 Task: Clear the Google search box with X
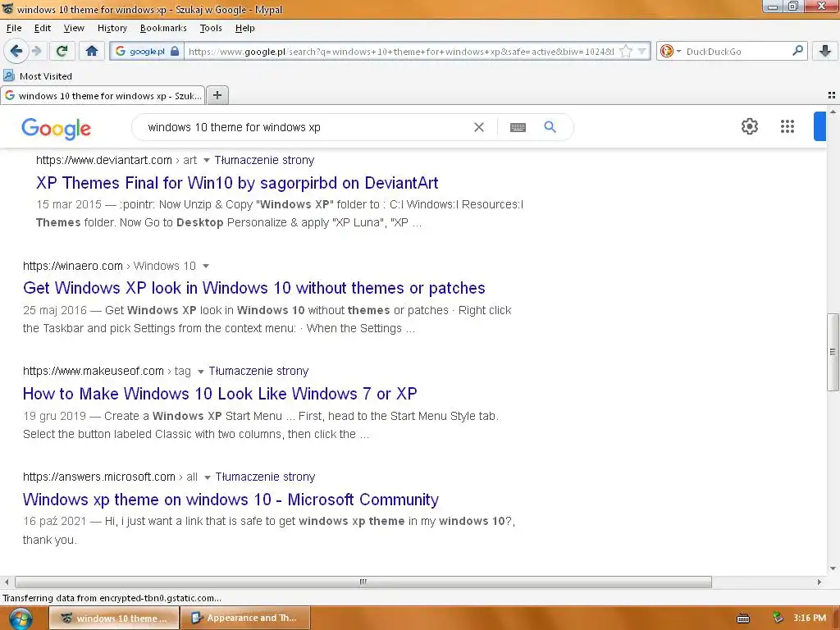(x=479, y=127)
